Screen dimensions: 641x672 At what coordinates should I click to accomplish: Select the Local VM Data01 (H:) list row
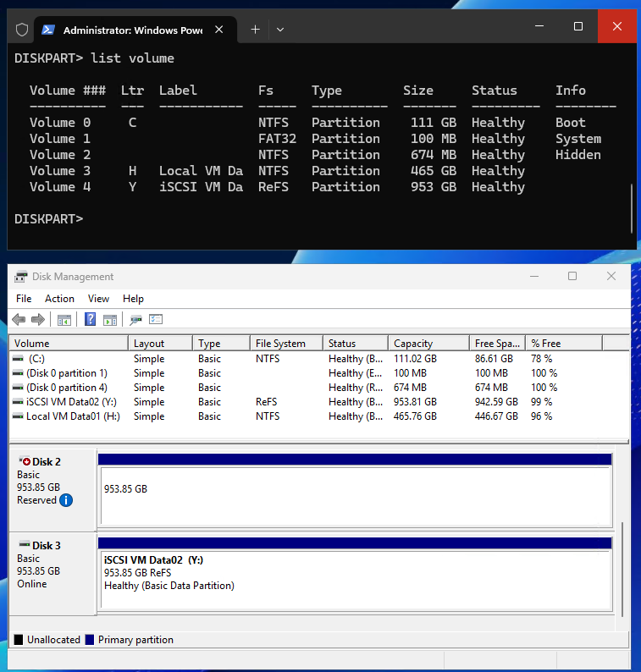pyautogui.click(x=318, y=416)
